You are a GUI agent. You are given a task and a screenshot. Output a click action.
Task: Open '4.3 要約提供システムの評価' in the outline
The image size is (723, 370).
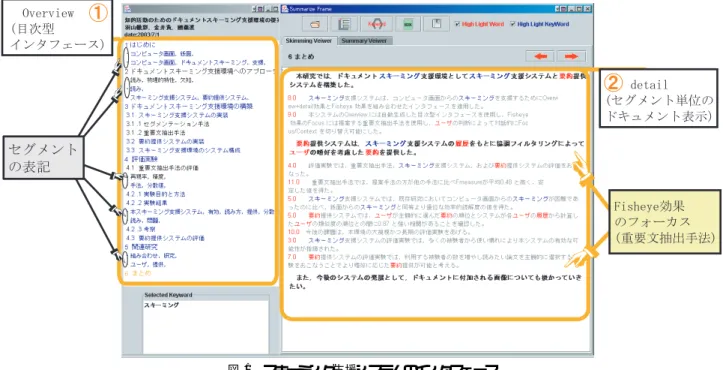165,238
